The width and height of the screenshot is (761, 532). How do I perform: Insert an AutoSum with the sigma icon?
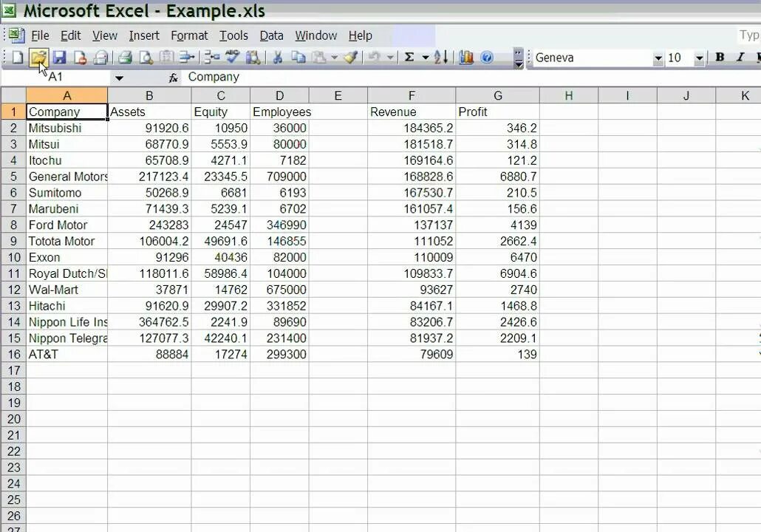point(409,58)
